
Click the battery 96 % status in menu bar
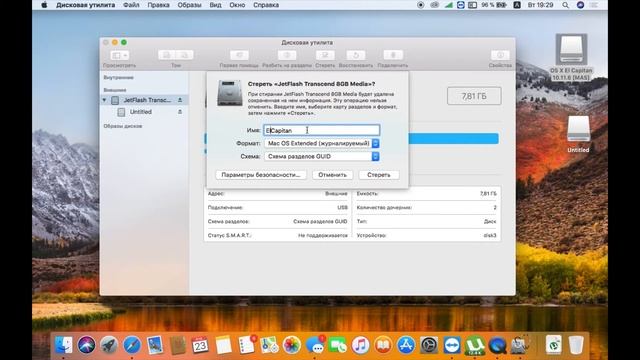pos(494,5)
